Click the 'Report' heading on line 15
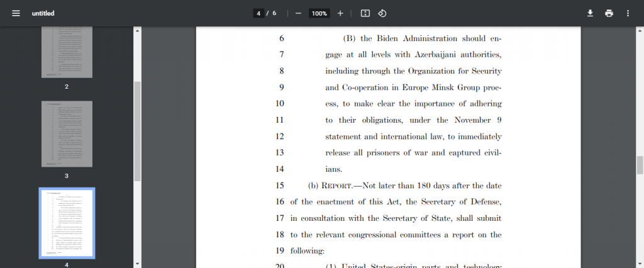Screen dimensions: 644x268 tap(340, 186)
